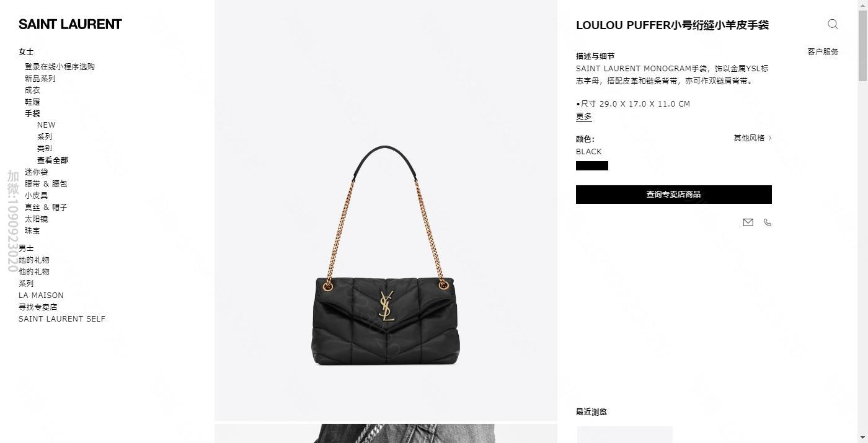Select the BLACK color swatch
The height and width of the screenshot is (443, 868).
pyautogui.click(x=592, y=165)
